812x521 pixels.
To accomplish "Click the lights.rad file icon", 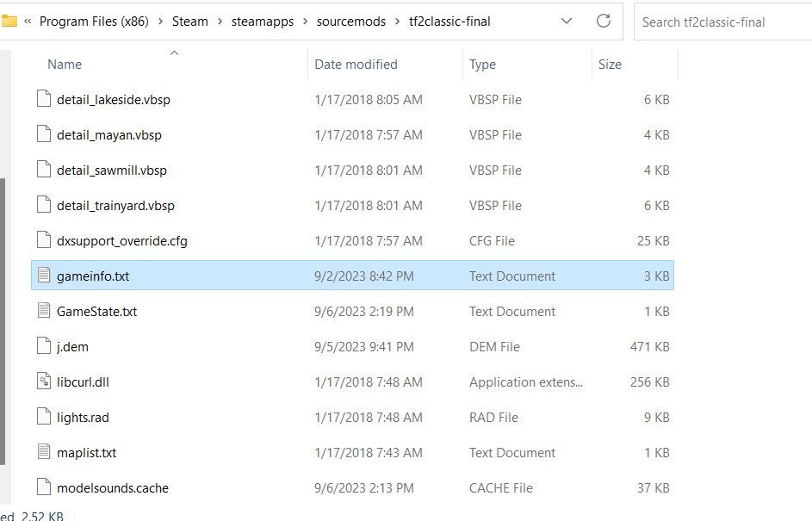I will click(44, 417).
